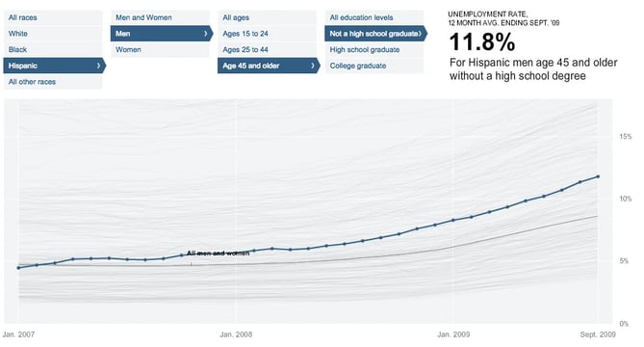Select All education levels option
The width and height of the screenshot is (644, 347).
pyautogui.click(x=374, y=17)
